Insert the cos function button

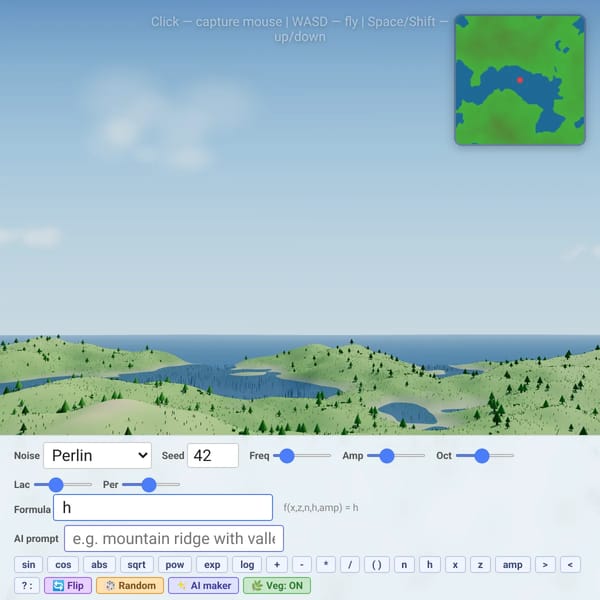click(x=63, y=564)
